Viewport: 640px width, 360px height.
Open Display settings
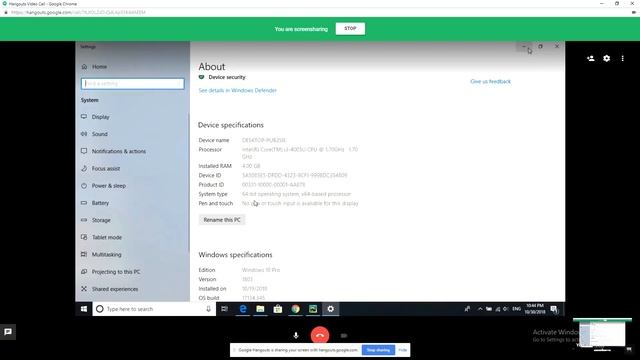[x=100, y=117]
